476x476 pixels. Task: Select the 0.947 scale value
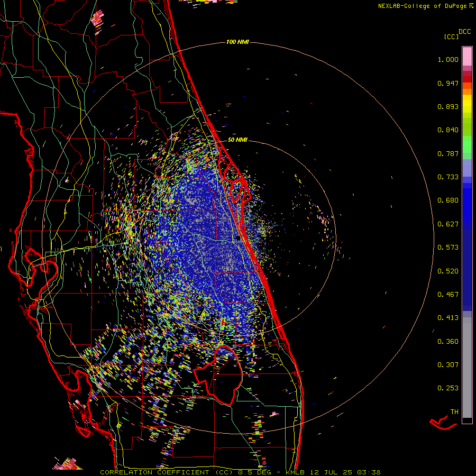(448, 83)
